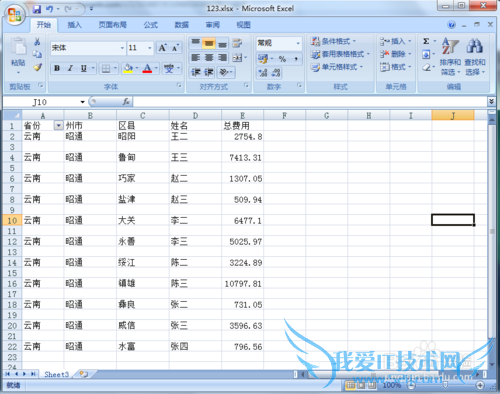Expand 条件格式 conditional formatting menu

point(333,41)
